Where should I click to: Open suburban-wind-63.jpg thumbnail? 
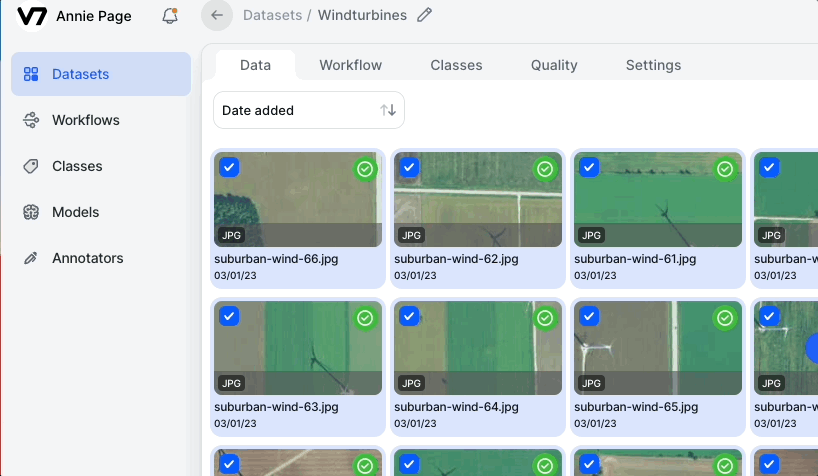pyautogui.click(x=298, y=348)
